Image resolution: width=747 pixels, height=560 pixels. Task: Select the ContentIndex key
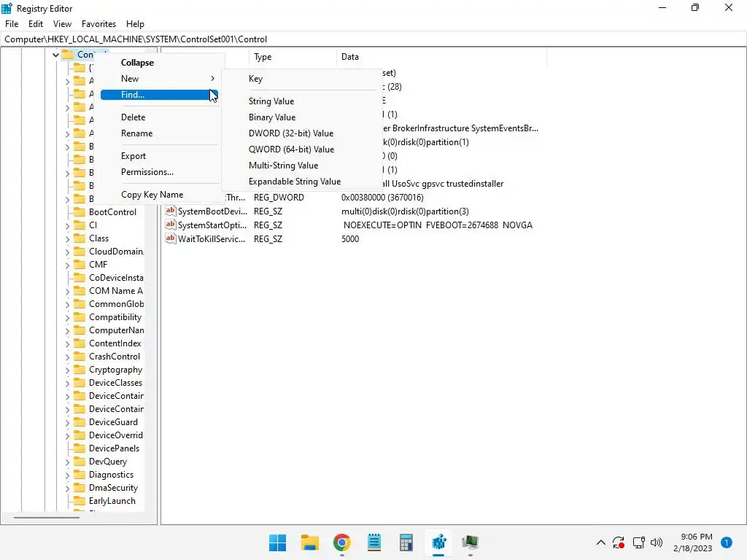(115, 343)
